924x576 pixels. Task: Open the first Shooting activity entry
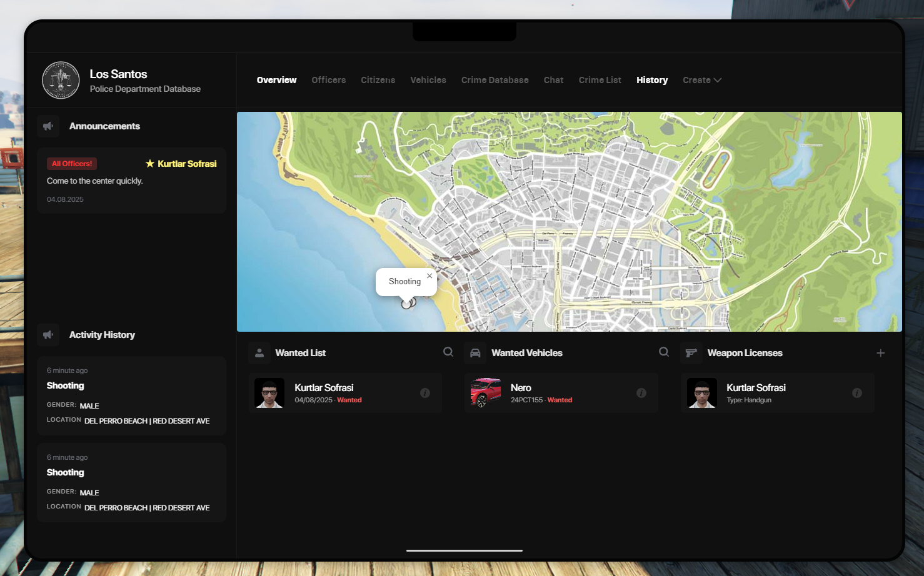tap(131, 395)
